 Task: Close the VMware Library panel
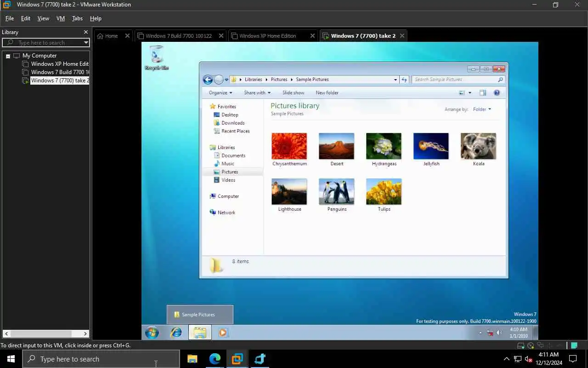[x=85, y=32]
